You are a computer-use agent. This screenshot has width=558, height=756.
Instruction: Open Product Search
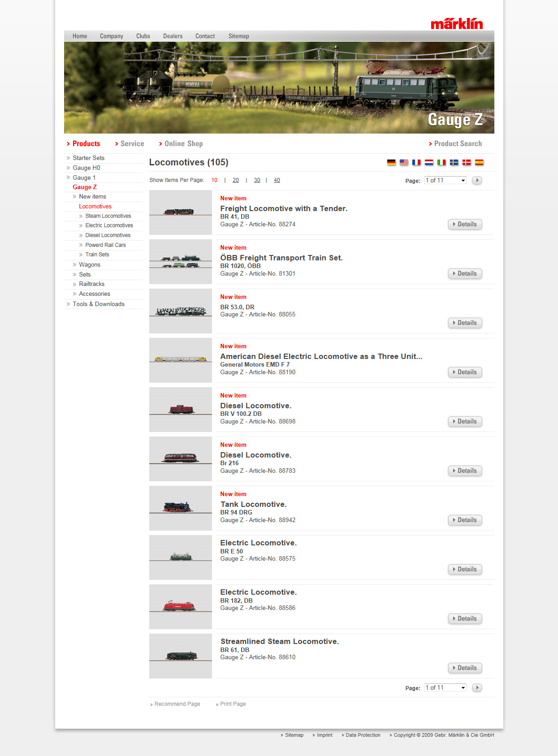[458, 144]
